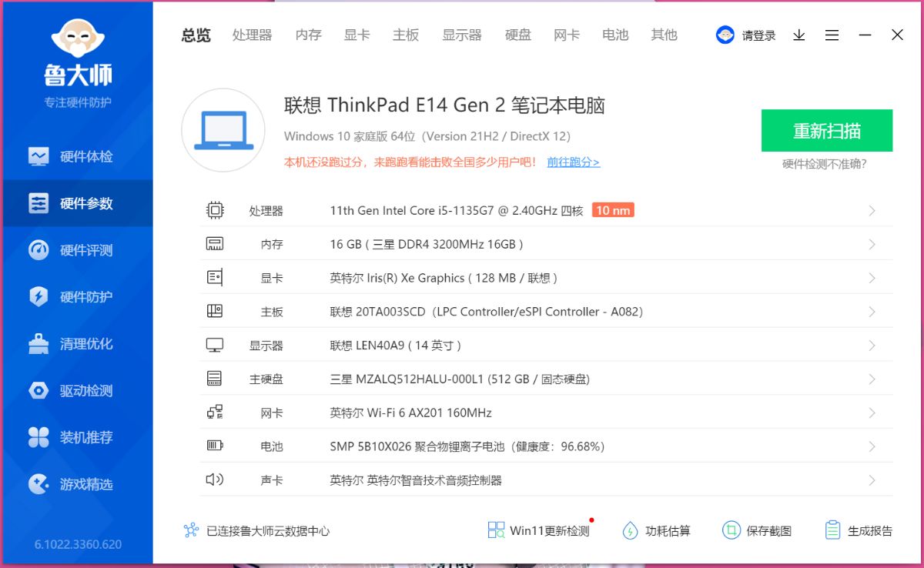
Task: Click the 联想 ThinkPad E14 Gen 2 title
Action: [x=444, y=105]
